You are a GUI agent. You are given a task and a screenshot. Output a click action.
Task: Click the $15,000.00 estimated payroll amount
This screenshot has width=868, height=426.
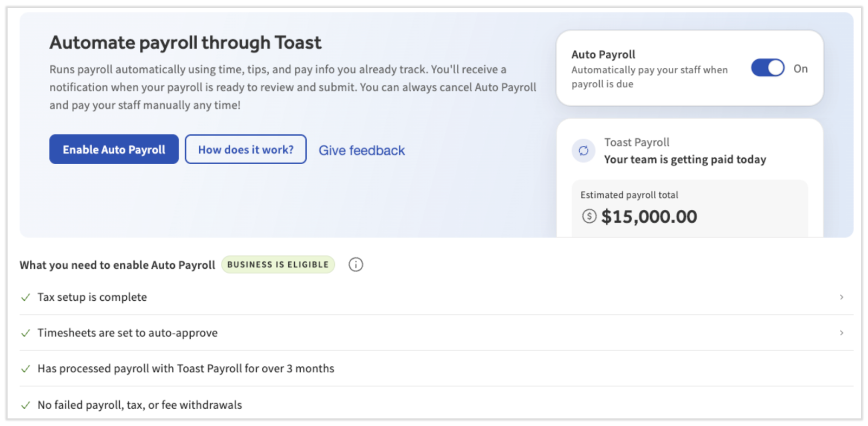pos(649,217)
